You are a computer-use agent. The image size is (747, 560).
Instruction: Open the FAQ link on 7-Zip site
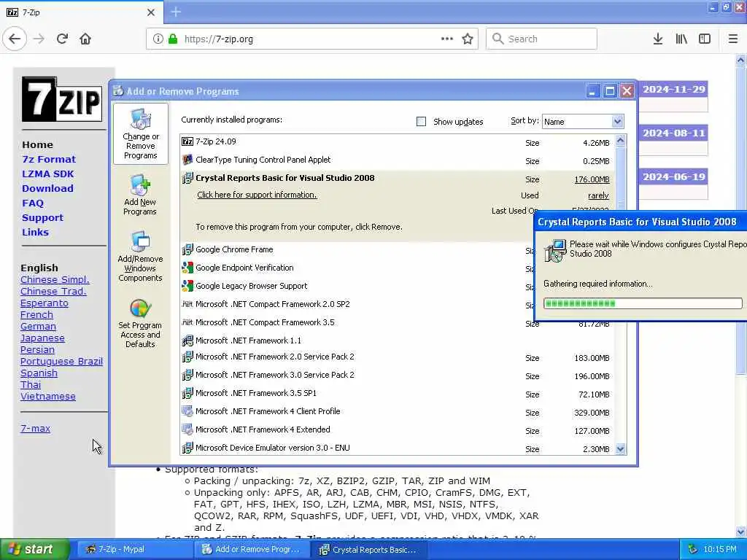tap(33, 203)
